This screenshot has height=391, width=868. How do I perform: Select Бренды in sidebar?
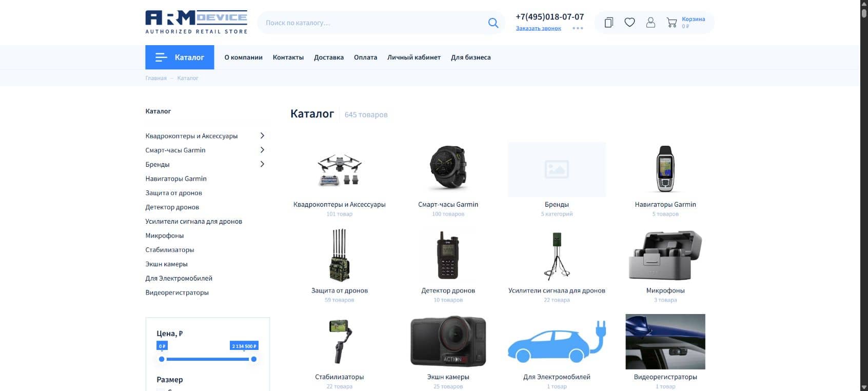[x=157, y=165]
